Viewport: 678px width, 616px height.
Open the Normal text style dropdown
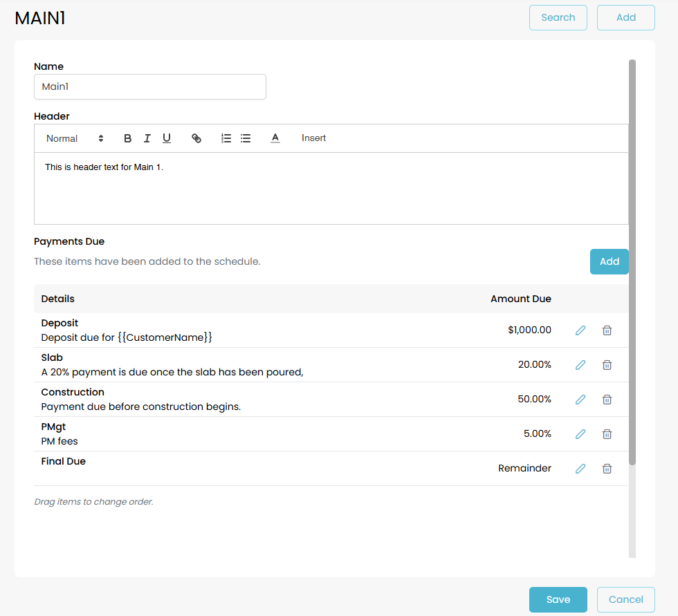click(75, 138)
